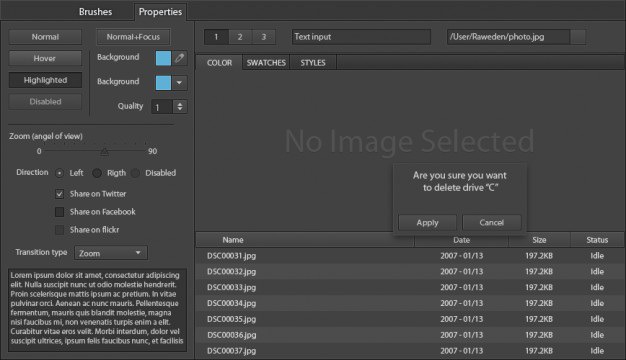Click the Quality value field
The image size is (626, 360).
tap(162, 107)
